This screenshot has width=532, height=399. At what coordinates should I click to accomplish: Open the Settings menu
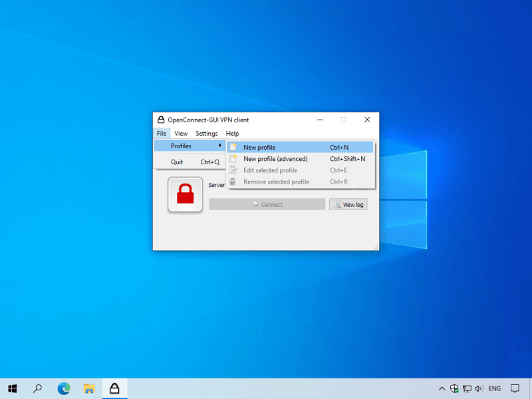pos(206,134)
